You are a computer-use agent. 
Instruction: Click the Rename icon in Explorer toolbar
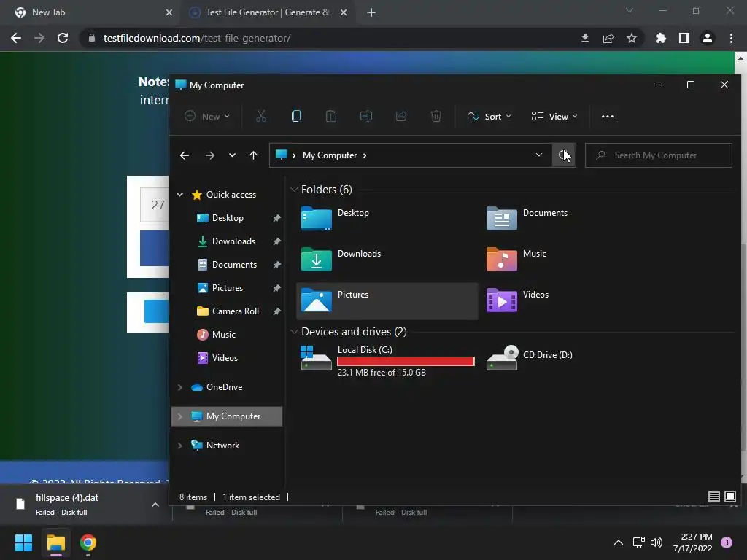tap(366, 116)
